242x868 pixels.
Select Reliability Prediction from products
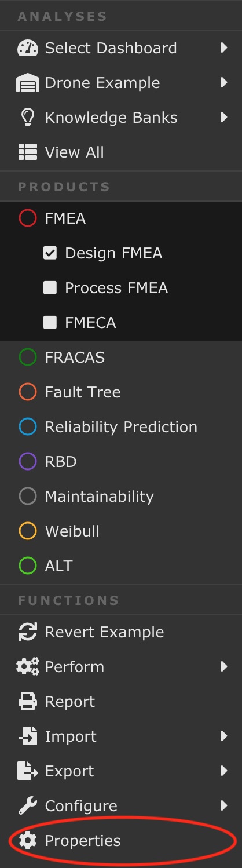click(x=121, y=427)
